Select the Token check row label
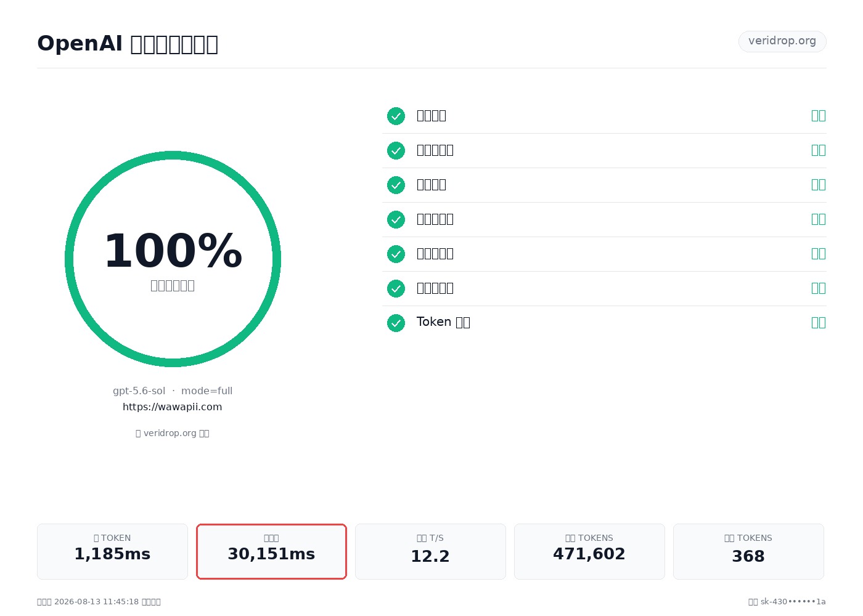Image resolution: width=863 pixels, height=616 pixels. (x=443, y=322)
